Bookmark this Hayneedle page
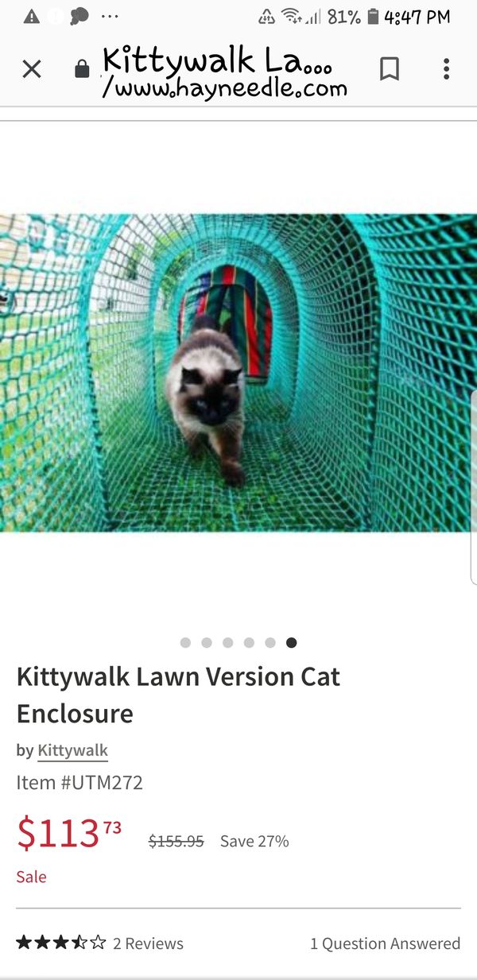This screenshot has width=477, height=980. pyautogui.click(x=390, y=70)
